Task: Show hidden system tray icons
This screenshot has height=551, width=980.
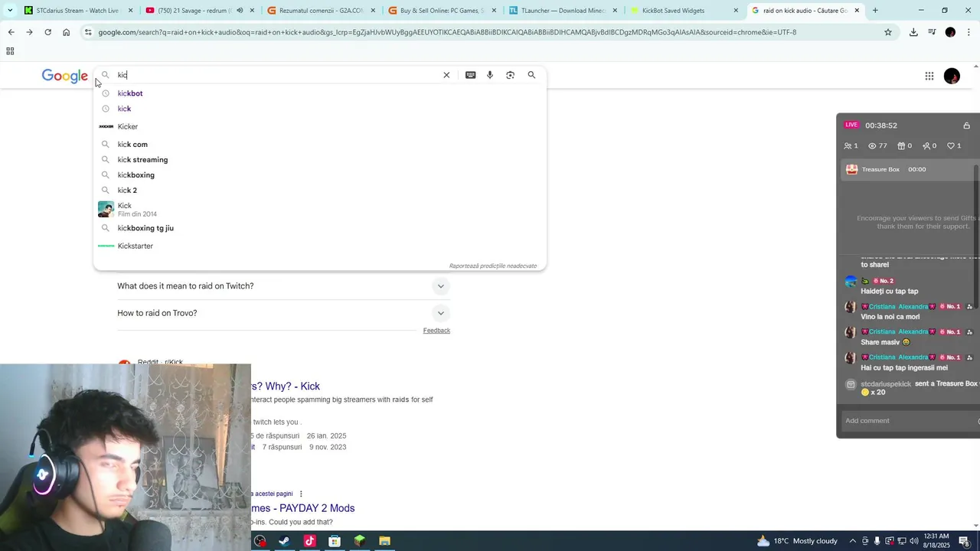Action: pos(853,541)
